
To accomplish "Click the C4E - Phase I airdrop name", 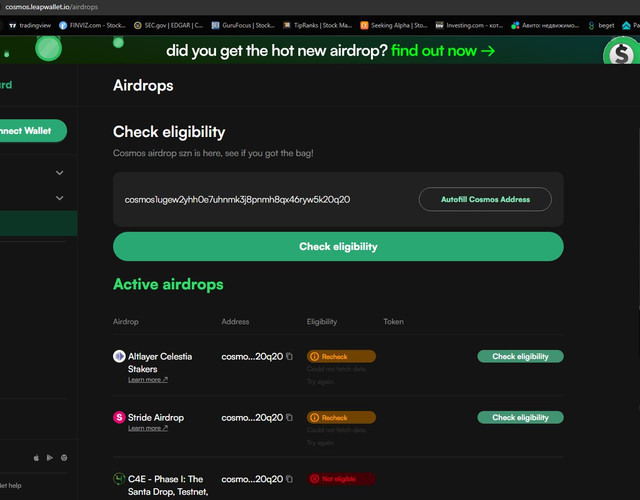I will [x=168, y=485].
